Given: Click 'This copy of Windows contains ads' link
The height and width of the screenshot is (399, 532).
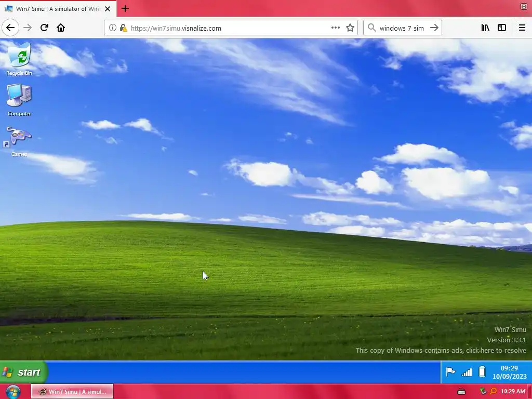Looking at the screenshot, I should click(441, 350).
